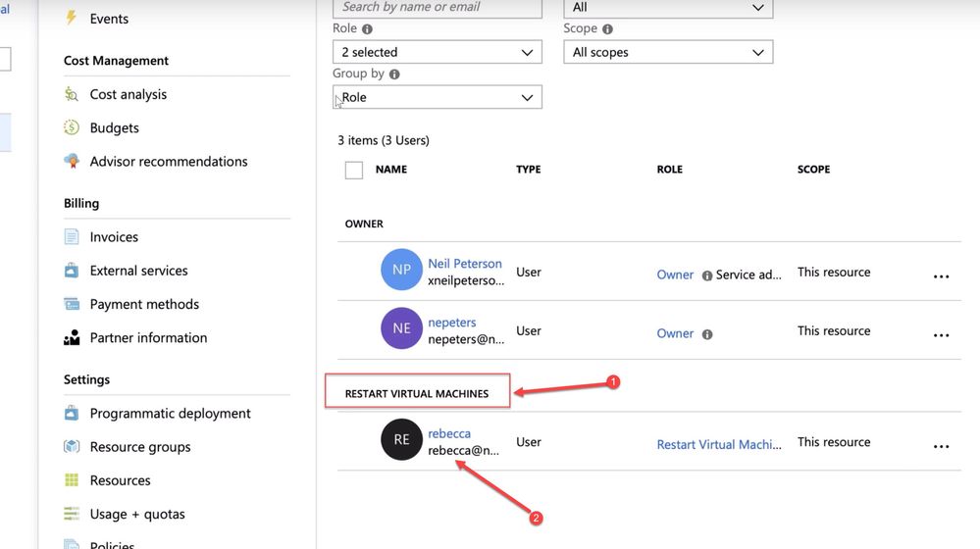Screen dimensions: 980x549
Task: Click the Advisor recommendations icon
Action: [72, 161]
